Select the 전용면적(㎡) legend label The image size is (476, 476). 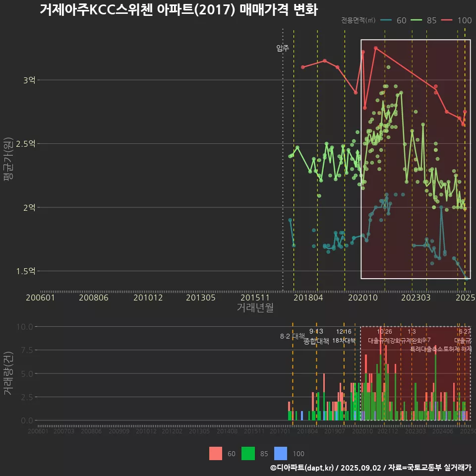(x=358, y=20)
